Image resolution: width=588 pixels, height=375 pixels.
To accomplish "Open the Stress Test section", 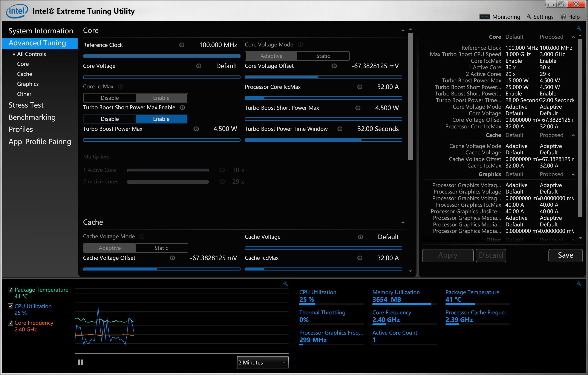I will (x=26, y=105).
